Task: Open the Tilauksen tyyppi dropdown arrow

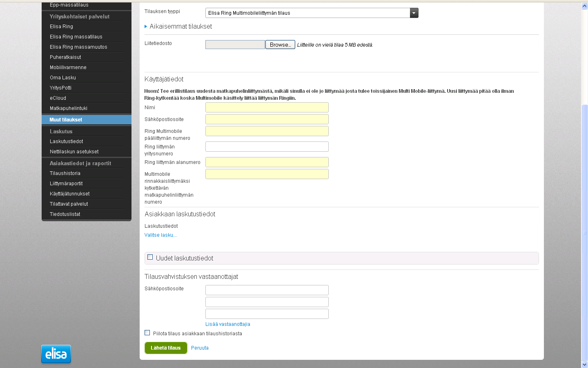Action: [414, 13]
